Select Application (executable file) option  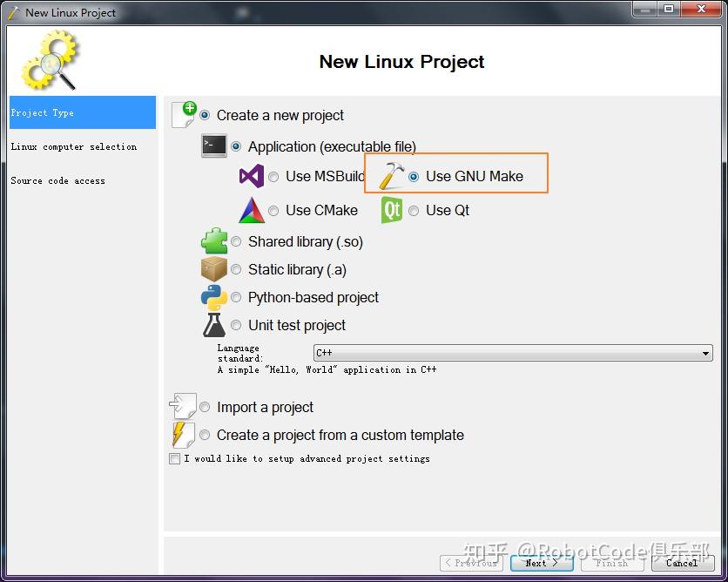tap(236, 146)
